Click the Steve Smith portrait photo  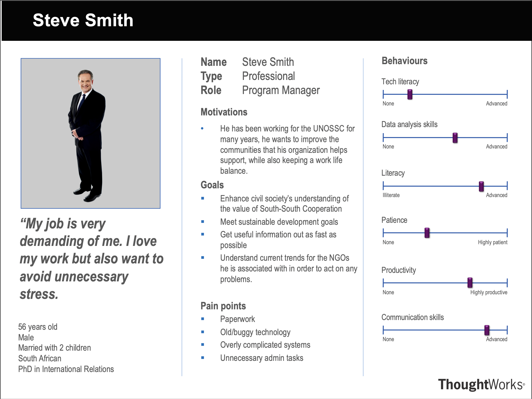coord(90,133)
